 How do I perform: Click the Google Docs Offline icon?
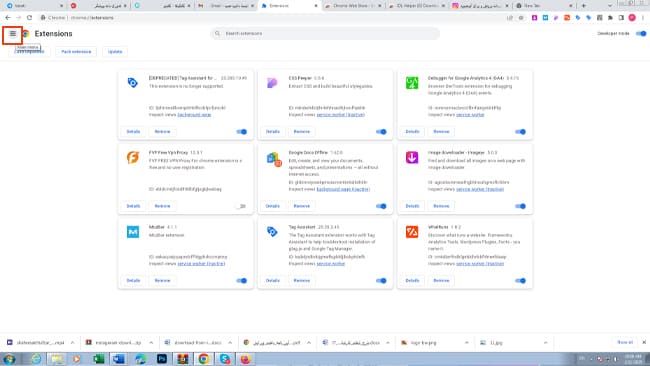[274, 159]
